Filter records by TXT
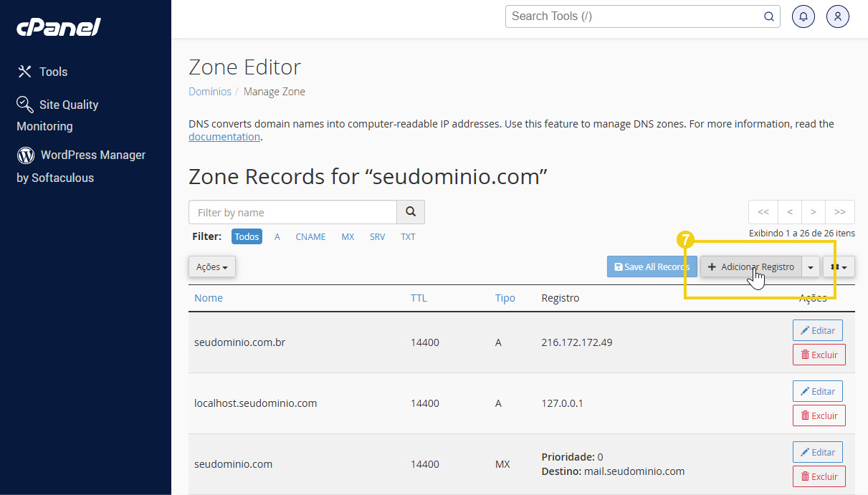Screen dimensions: 868x495 [408, 236]
